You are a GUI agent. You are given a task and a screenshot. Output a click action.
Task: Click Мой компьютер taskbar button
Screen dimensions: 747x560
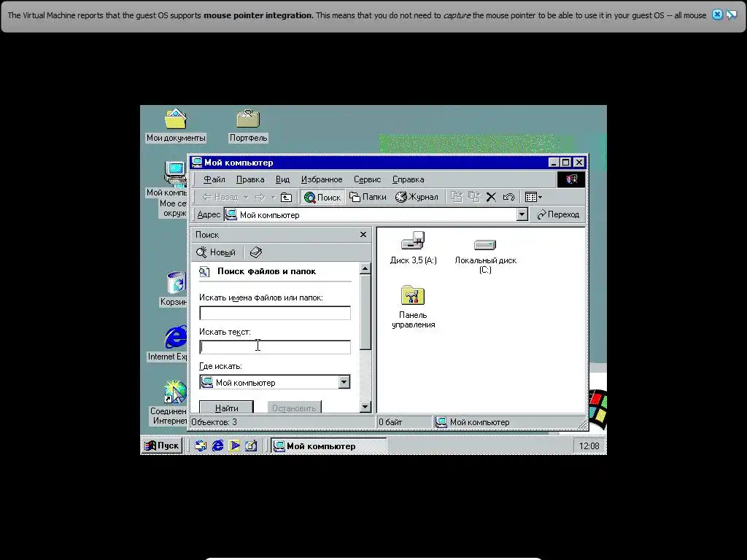329,446
